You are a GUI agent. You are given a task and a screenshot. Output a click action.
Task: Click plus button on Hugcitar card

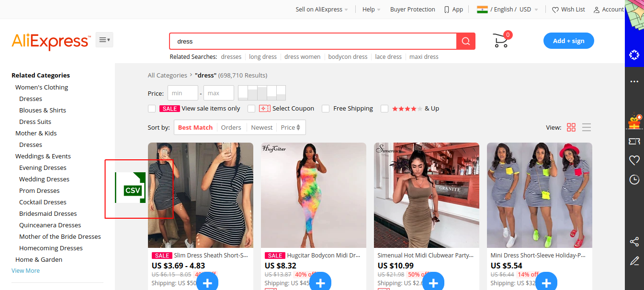(320, 282)
